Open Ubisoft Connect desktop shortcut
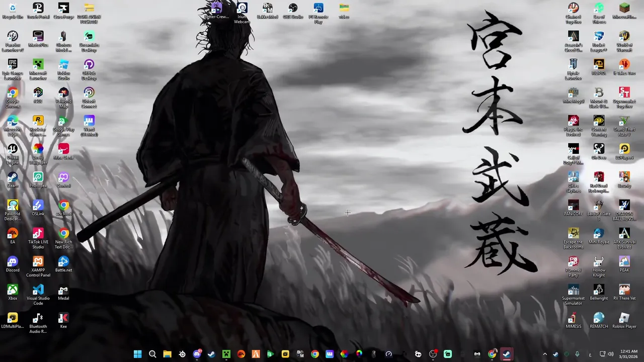The width and height of the screenshot is (644, 362). click(89, 98)
